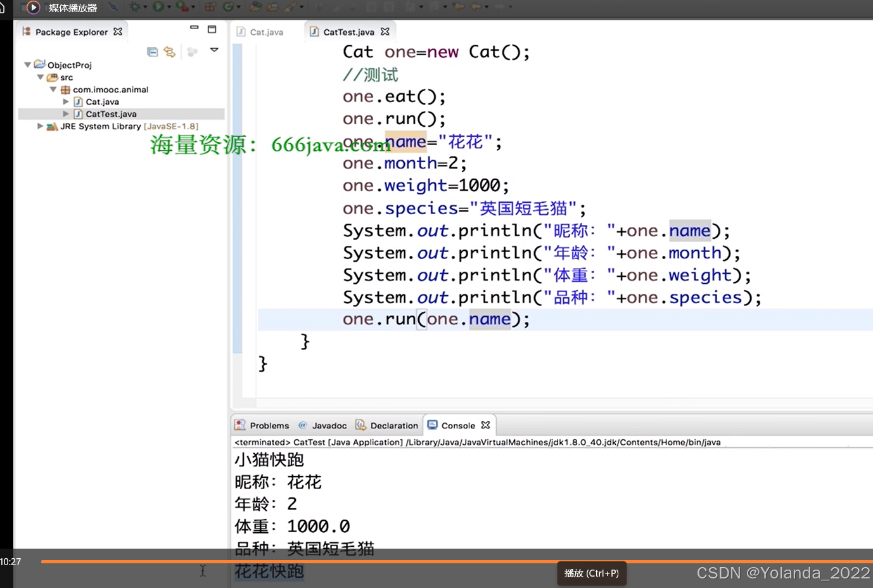Click the External Tools run icon

coord(182,6)
